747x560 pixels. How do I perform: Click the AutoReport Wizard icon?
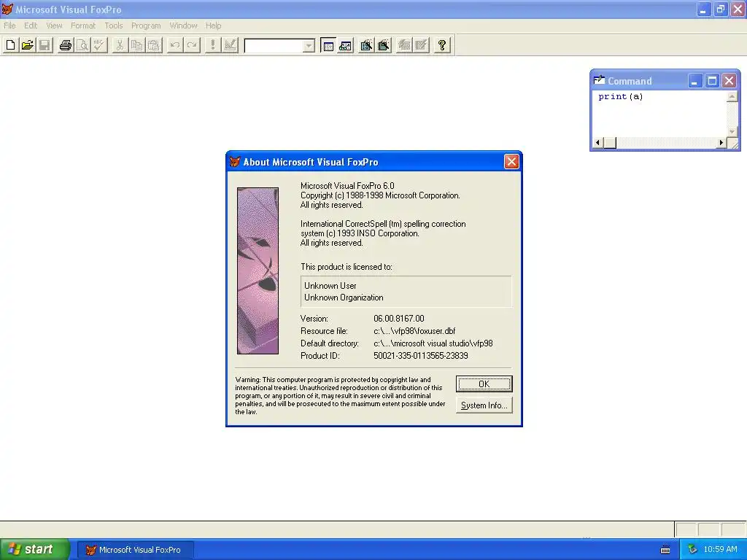tap(421, 45)
